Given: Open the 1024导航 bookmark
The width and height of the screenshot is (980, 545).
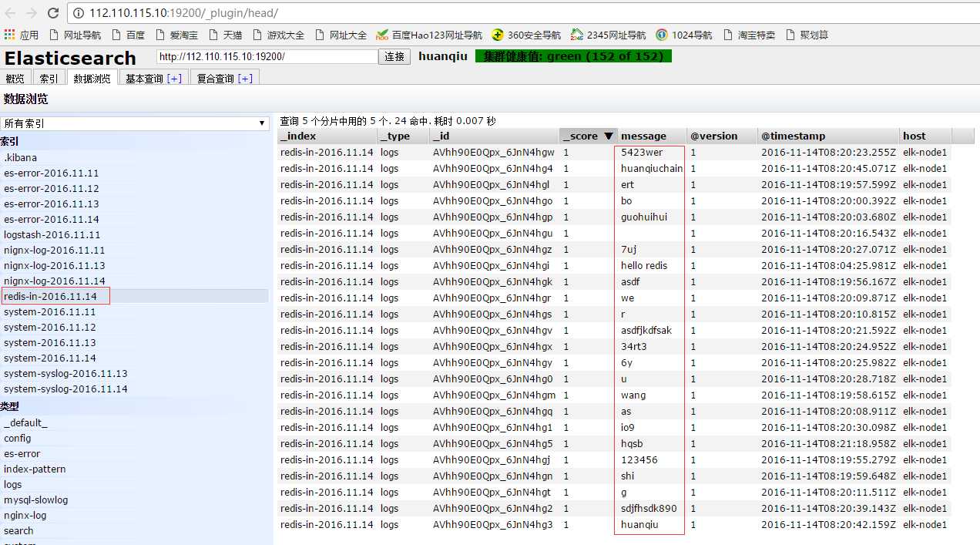Looking at the screenshot, I should [684, 35].
